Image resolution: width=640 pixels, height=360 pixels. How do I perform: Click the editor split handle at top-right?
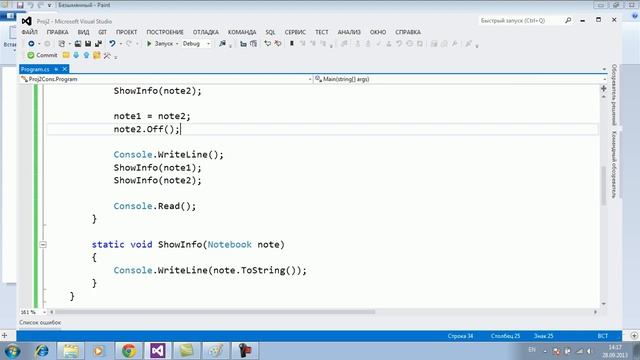(x=604, y=89)
